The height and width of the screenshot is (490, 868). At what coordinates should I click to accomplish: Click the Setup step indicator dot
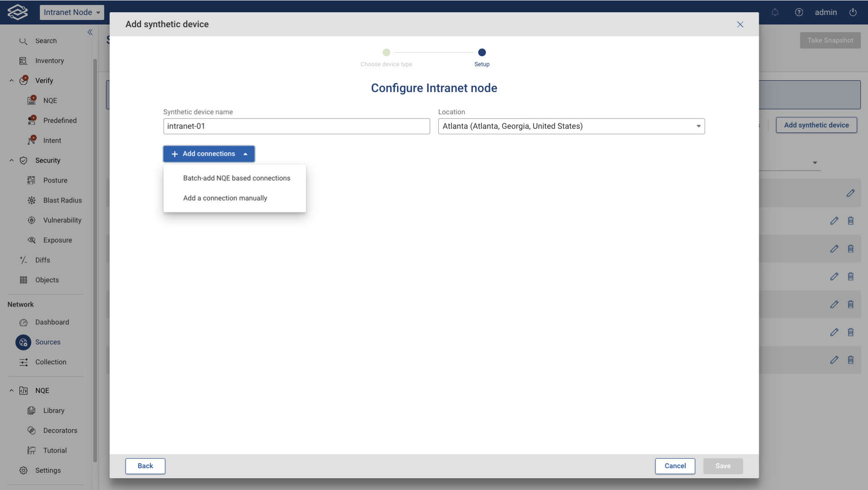coord(482,52)
